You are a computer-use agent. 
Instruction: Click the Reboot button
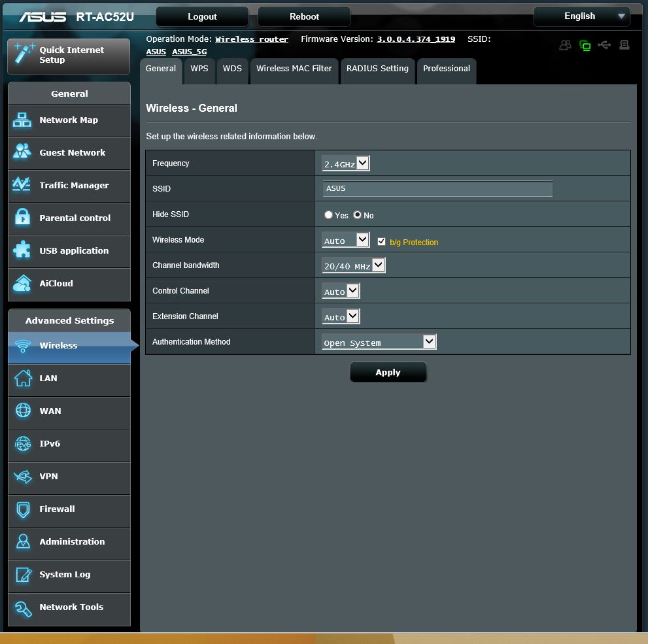[x=304, y=16]
